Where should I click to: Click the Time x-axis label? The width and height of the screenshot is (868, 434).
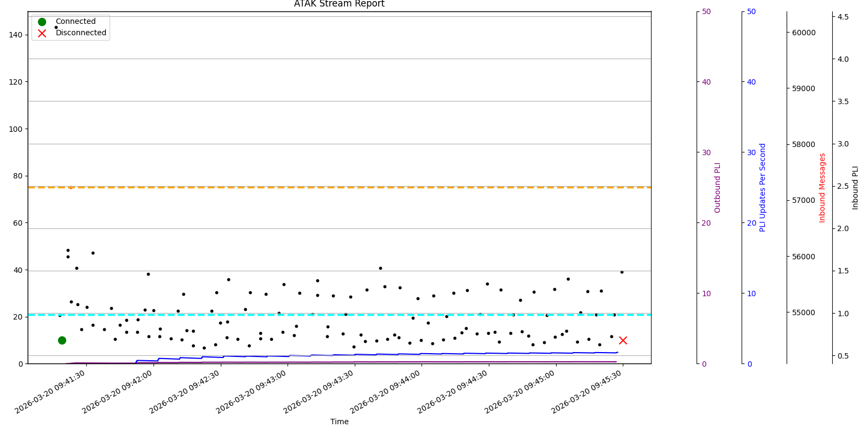coord(339,422)
